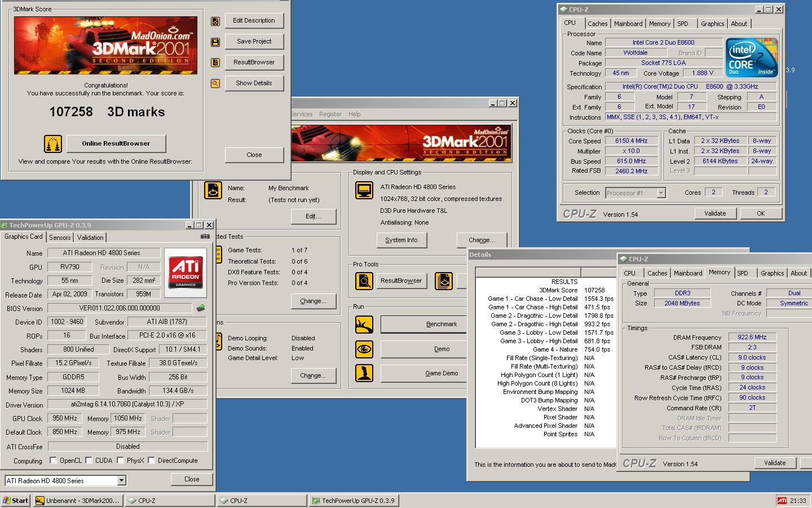Image resolution: width=812 pixels, height=508 pixels.
Task: Click the Online ResultBrowser button
Action: [116, 143]
